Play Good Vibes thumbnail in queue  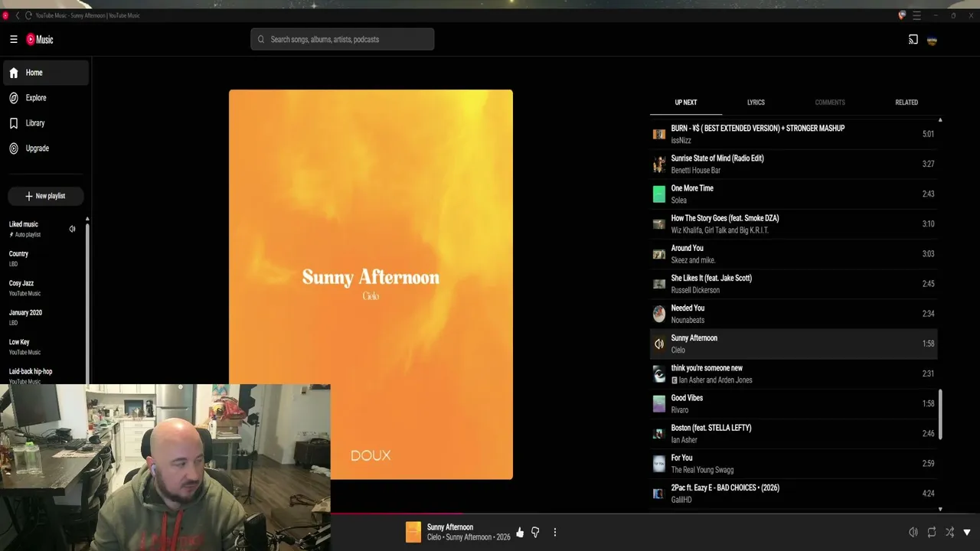pyautogui.click(x=658, y=403)
